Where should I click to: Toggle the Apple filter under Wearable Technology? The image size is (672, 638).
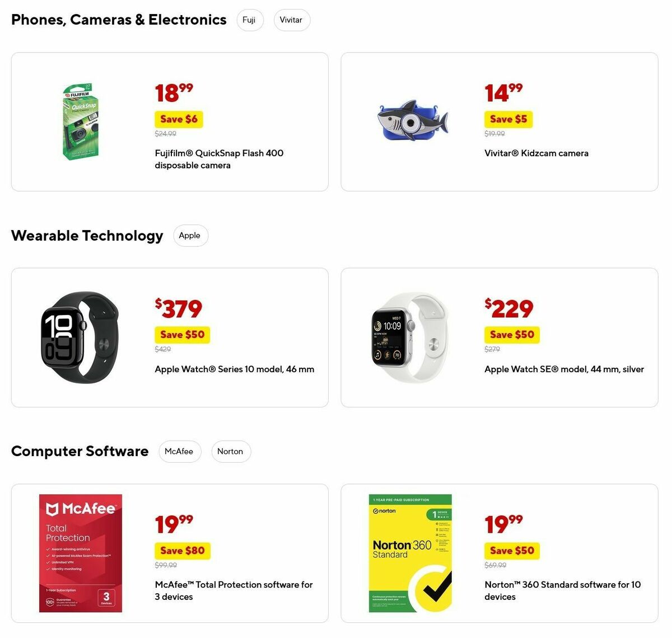pos(190,236)
